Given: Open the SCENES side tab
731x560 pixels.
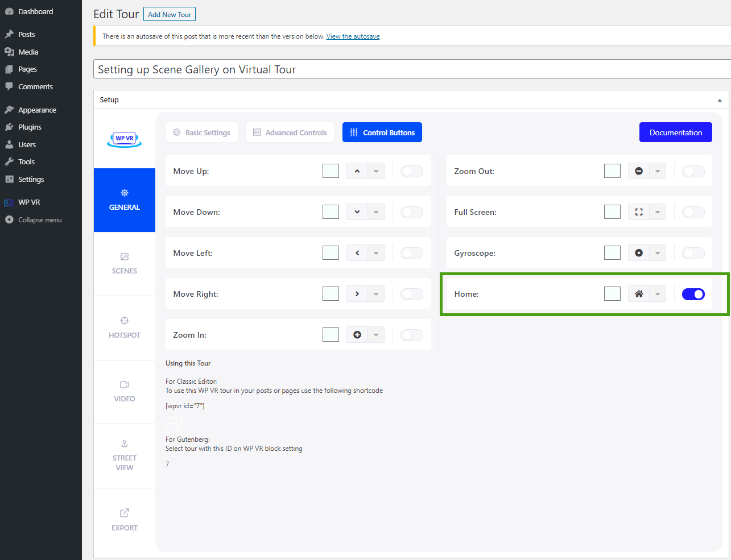Looking at the screenshot, I should (125, 264).
